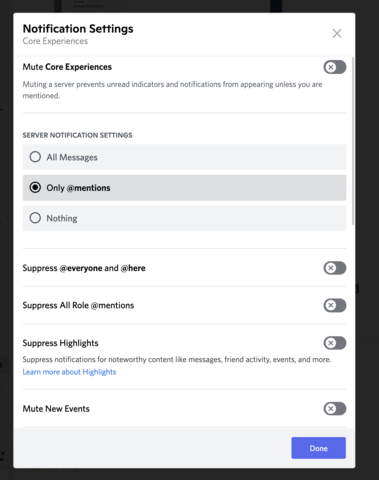Click the Mute Core Experiences label text
379x480 pixels.
coord(67,67)
